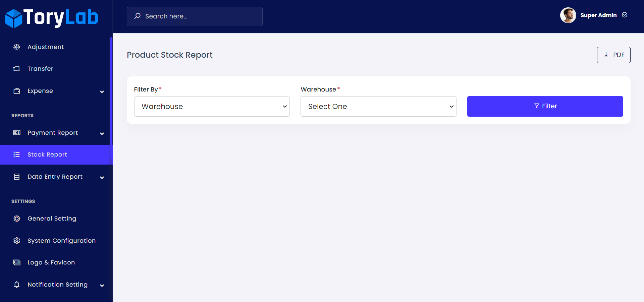Click the General Setting lifebuoy icon
The height and width of the screenshot is (302, 644).
[16, 219]
